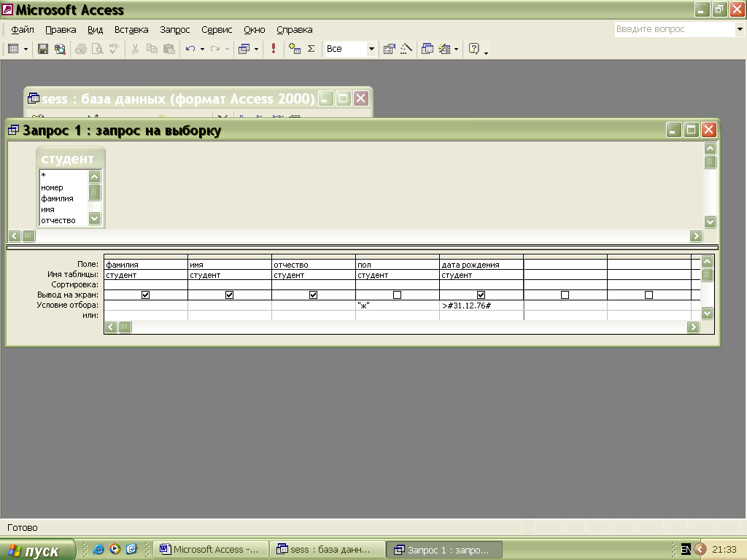
Task: Toggle Totals with the sigma icon
Action: [x=311, y=49]
